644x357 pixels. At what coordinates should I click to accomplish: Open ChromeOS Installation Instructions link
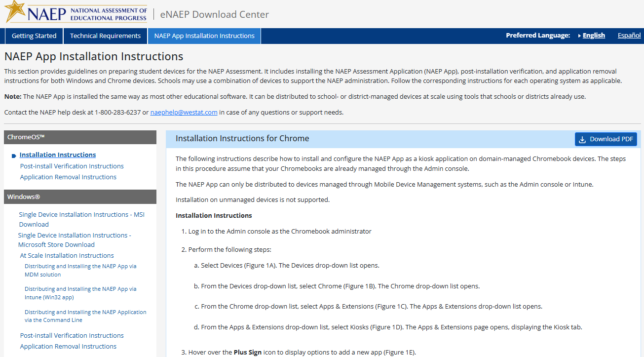58,155
